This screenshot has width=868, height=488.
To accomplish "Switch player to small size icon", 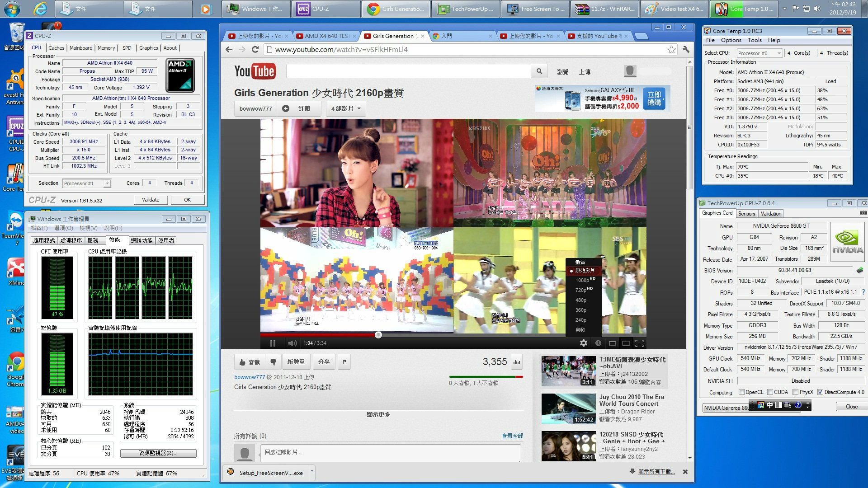I will pyautogui.click(x=612, y=343).
